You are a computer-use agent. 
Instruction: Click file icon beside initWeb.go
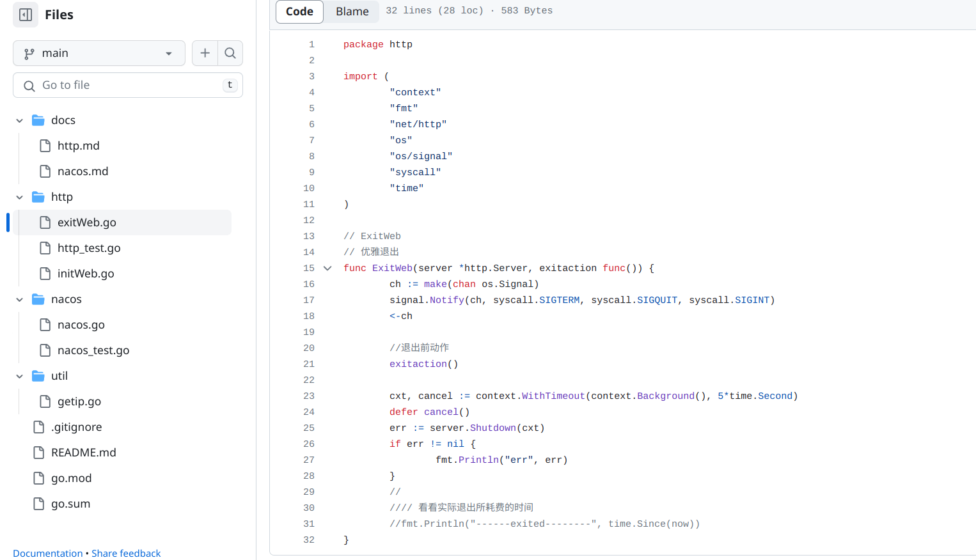[45, 274]
